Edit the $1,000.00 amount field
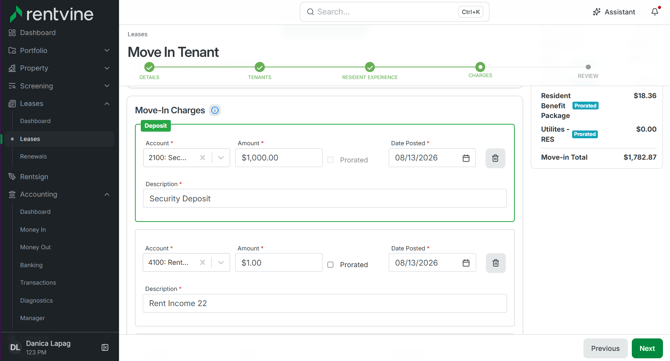This screenshot has width=670, height=361. (x=279, y=158)
